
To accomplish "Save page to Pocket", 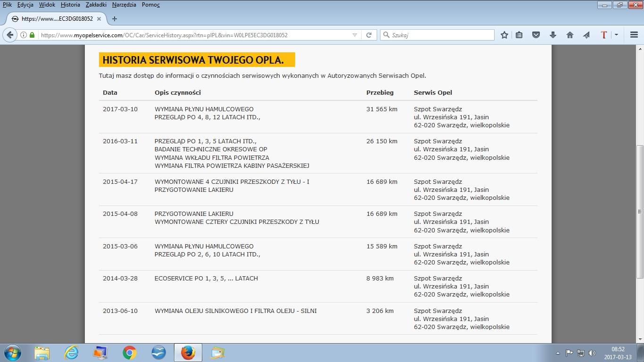I will 536,35.
